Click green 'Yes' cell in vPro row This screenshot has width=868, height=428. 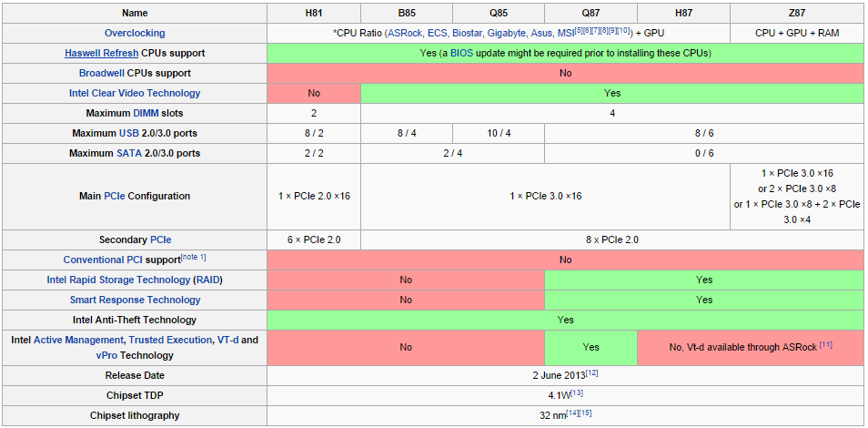(x=590, y=347)
